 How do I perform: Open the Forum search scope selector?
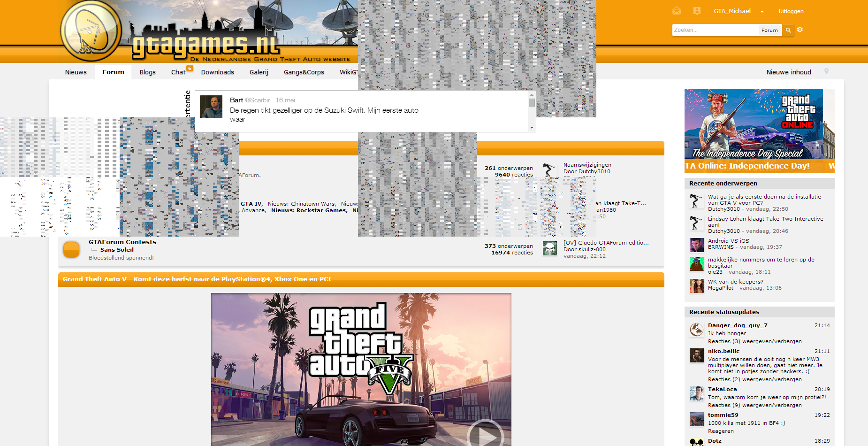click(769, 30)
